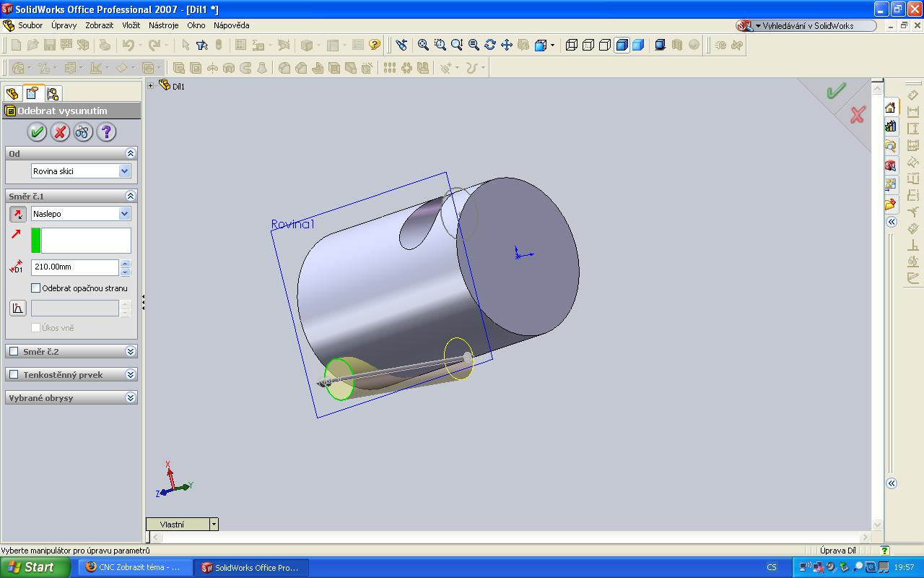The width and height of the screenshot is (924, 578).
Task: Activate the Pan view tool
Action: pos(506,45)
